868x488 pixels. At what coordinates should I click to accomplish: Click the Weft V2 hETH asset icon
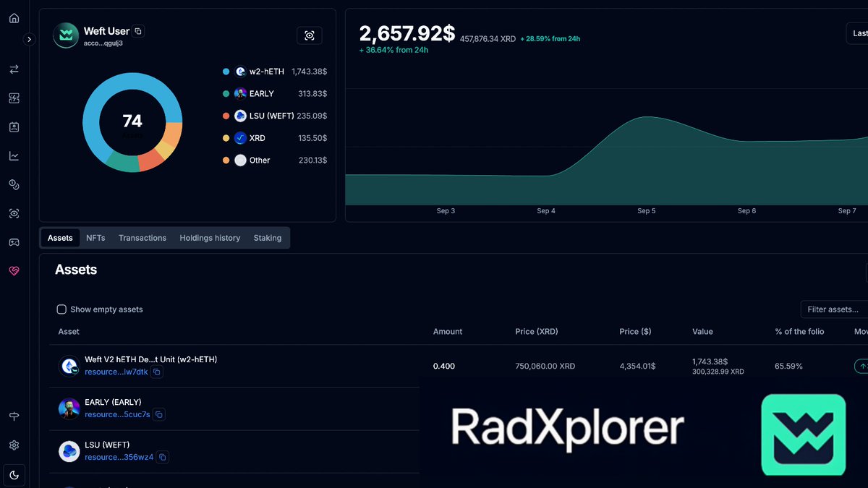tap(69, 367)
